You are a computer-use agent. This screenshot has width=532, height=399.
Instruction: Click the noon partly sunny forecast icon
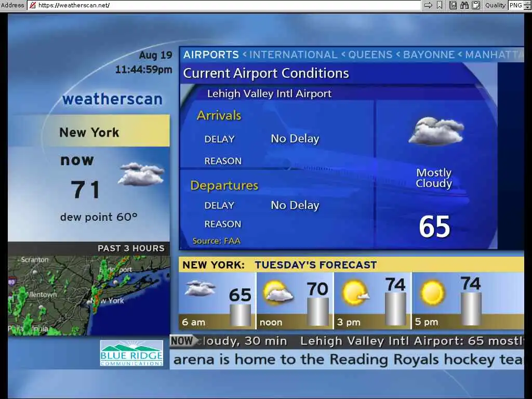pyautogui.click(x=278, y=292)
